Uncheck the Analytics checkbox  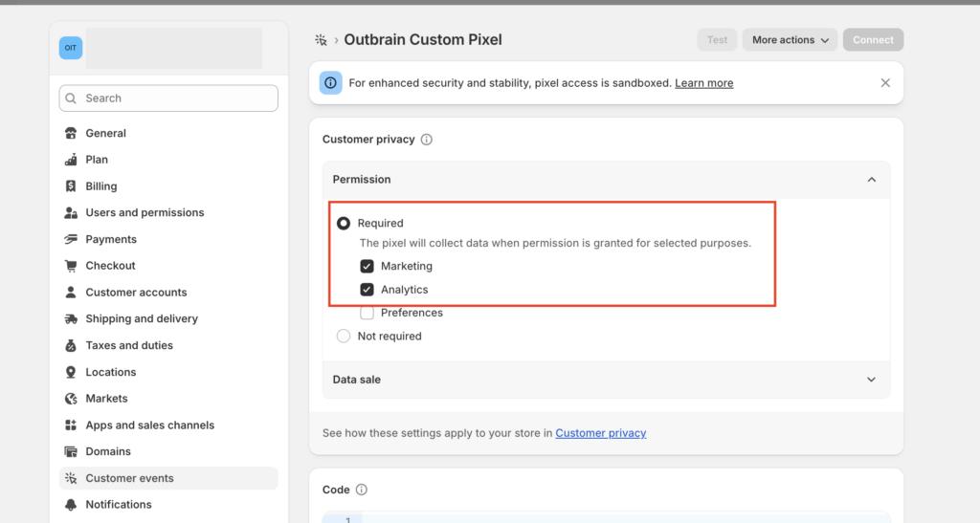[367, 290]
